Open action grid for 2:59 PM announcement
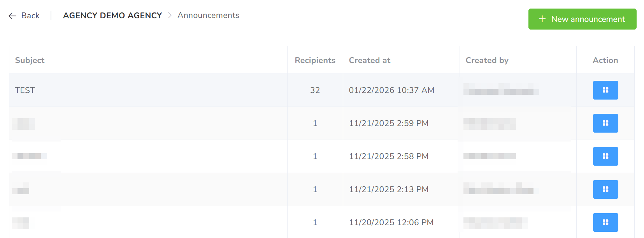The width and height of the screenshot is (644, 238). (x=605, y=123)
